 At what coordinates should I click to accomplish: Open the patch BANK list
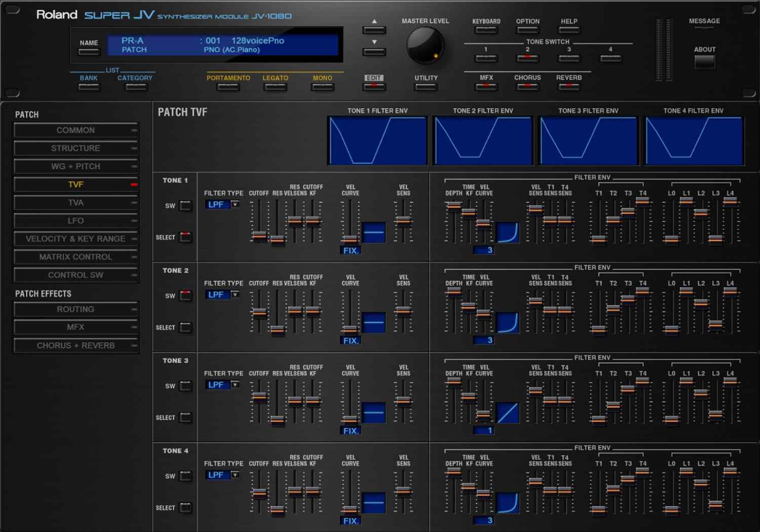tap(89, 87)
